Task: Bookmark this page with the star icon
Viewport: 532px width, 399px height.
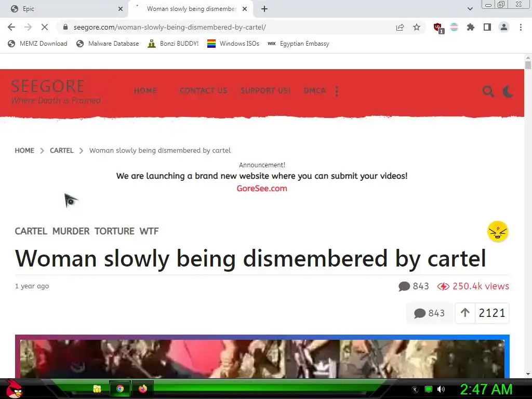Action: (x=417, y=27)
